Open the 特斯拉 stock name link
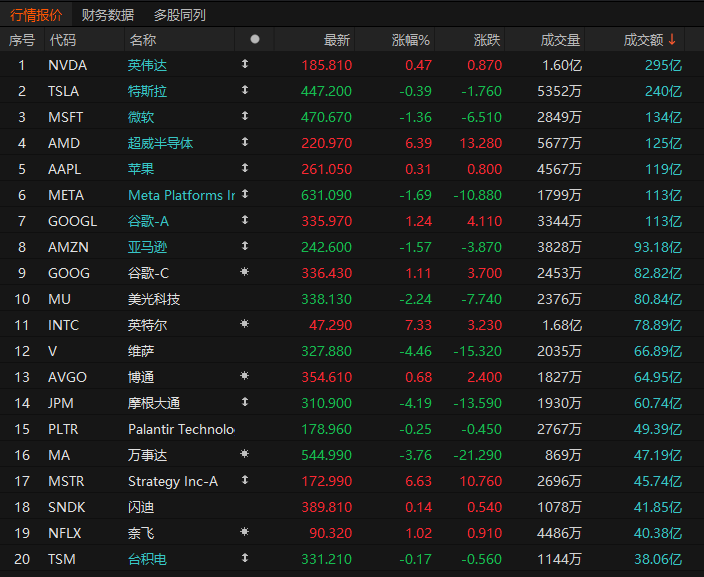Screen dimensions: 704x577 tap(147, 92)
